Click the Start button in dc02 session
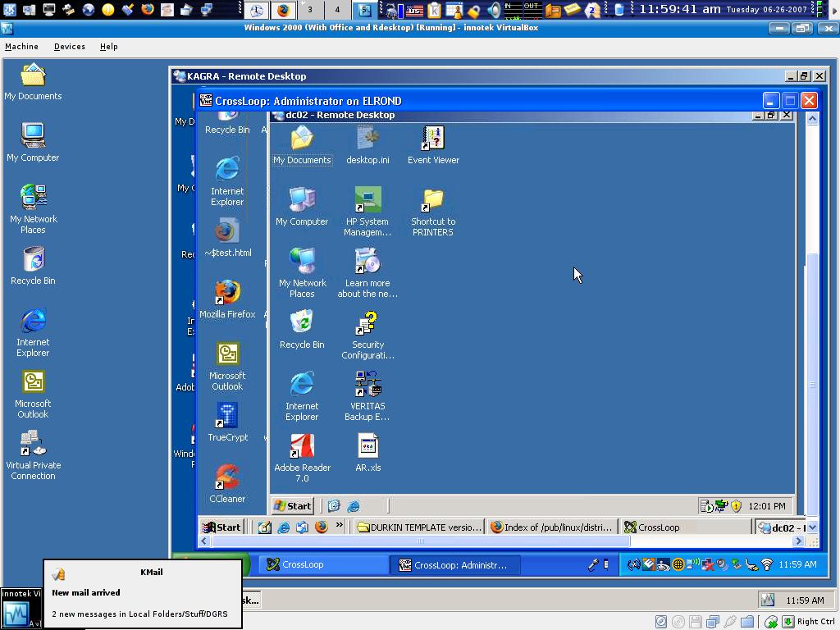 pyautogui.click(x=293, y=506)
